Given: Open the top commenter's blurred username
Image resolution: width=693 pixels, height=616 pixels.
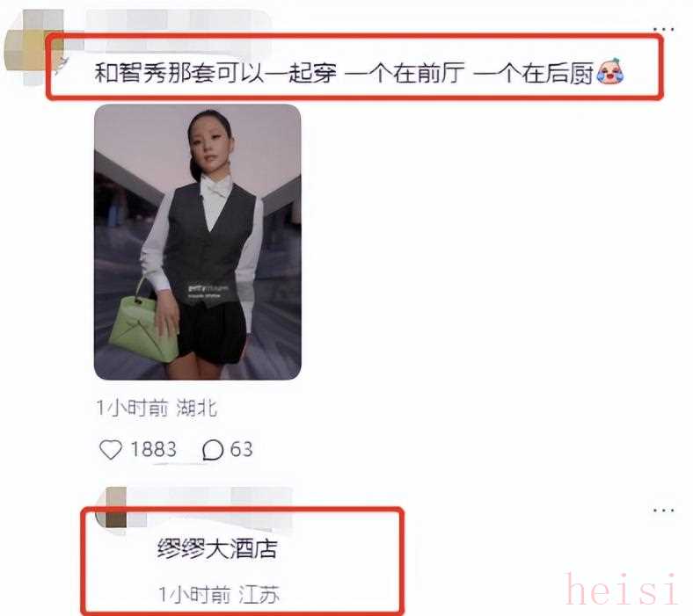Looking at the screenshot, I should (177, 20).
